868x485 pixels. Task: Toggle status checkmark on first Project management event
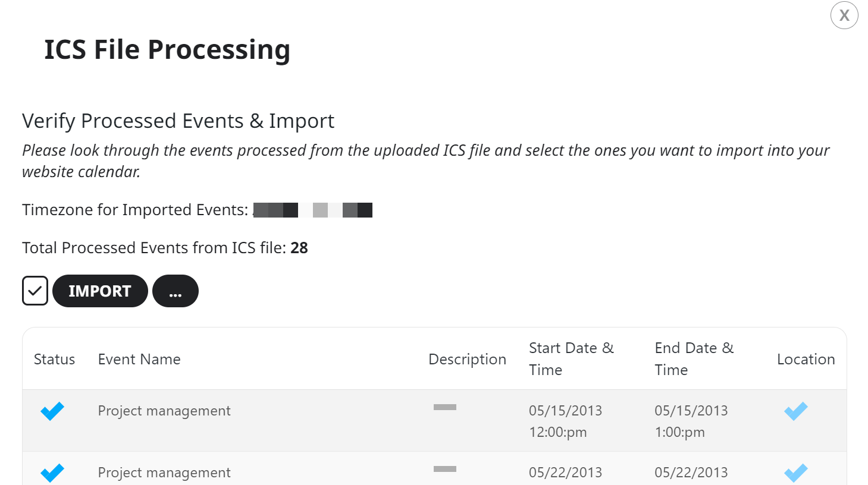[x=52, y=411]
